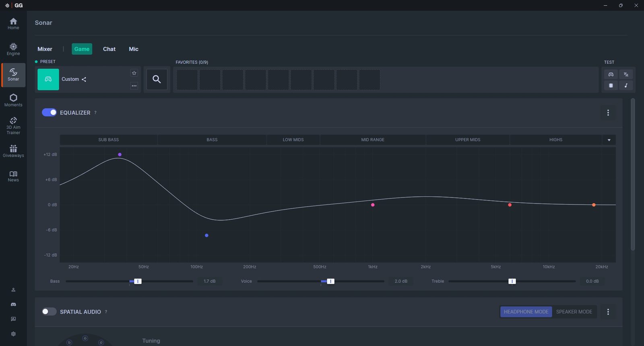Open the Moments section
The height and width of the screenshot is (346, 644).
point(13,100)
